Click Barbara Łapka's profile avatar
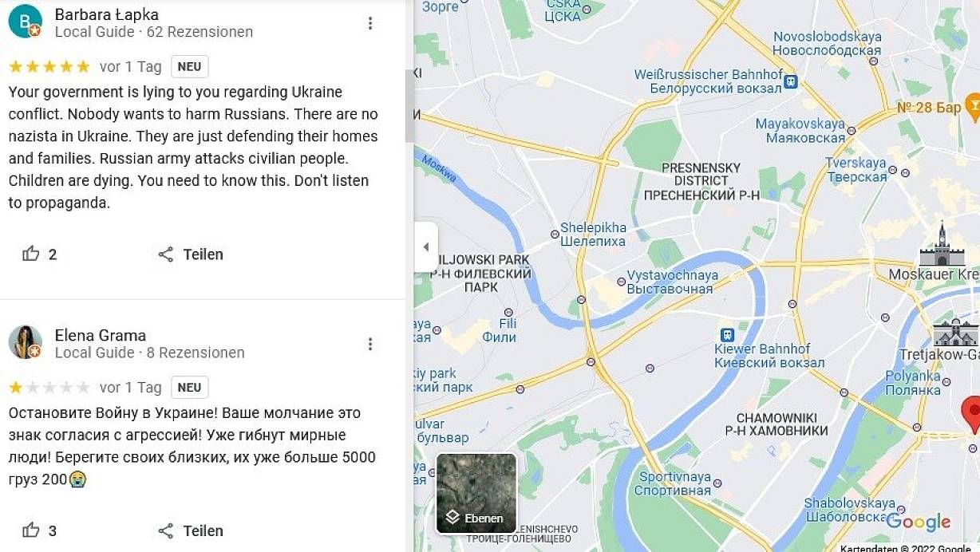980x552 pixels. pos(25,22)
